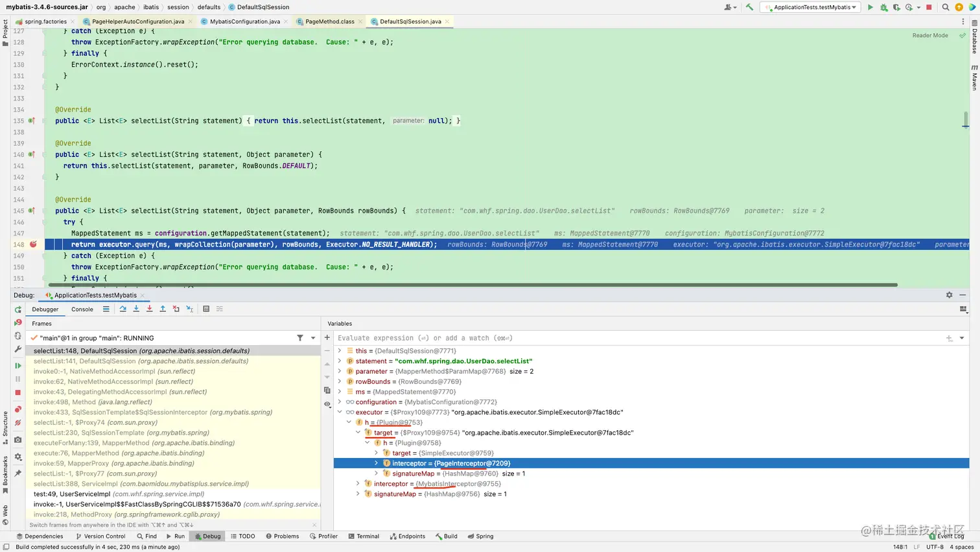Click Step Into debugger icon
This screenshot has height=552, width=980.
(136, 309)
